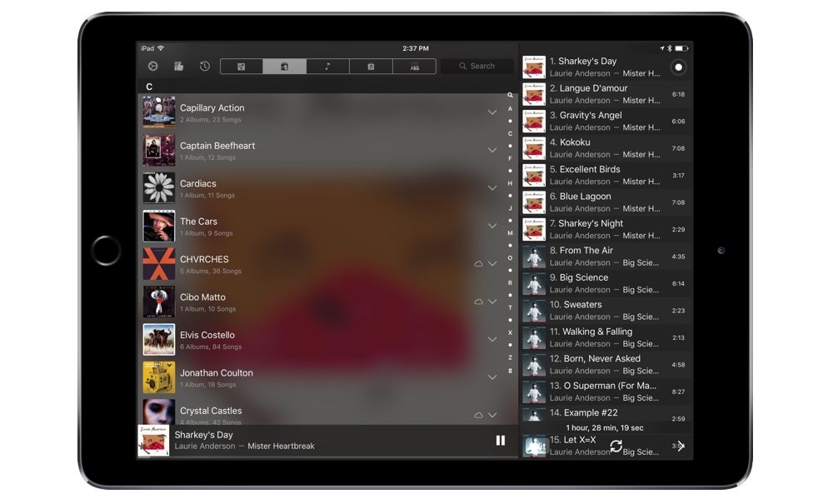Open Captain Beefheart album artwork
This screenshot has height=504, width=833.
tap(159, 150)
